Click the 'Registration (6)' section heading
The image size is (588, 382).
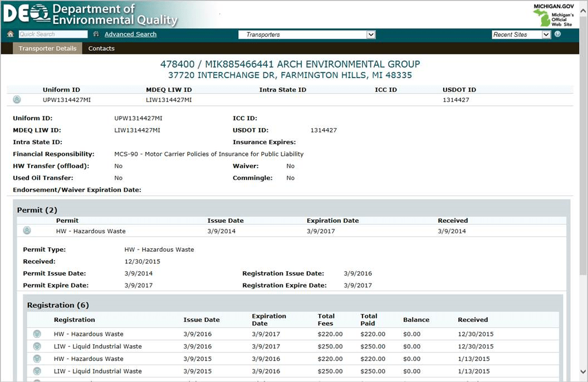pyautogui.click(x=58, y=305)
